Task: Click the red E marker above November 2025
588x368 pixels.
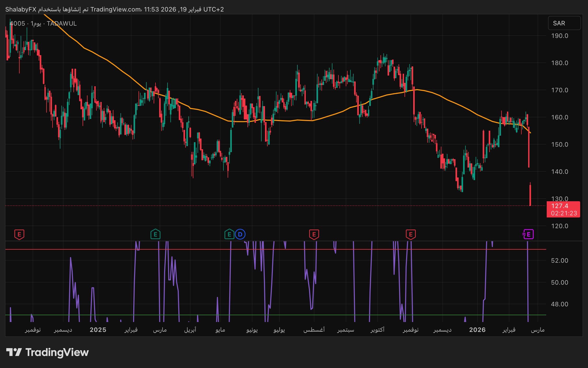Action: click(x=411, y=234)
